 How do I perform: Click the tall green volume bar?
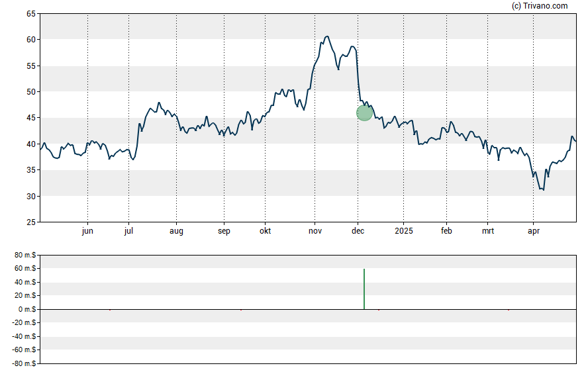(x=364, y=289)
